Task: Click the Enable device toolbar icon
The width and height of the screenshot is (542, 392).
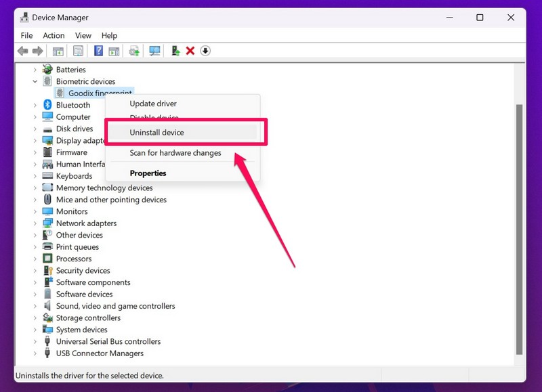Action: pyautogui.click(x=175, y=51)
